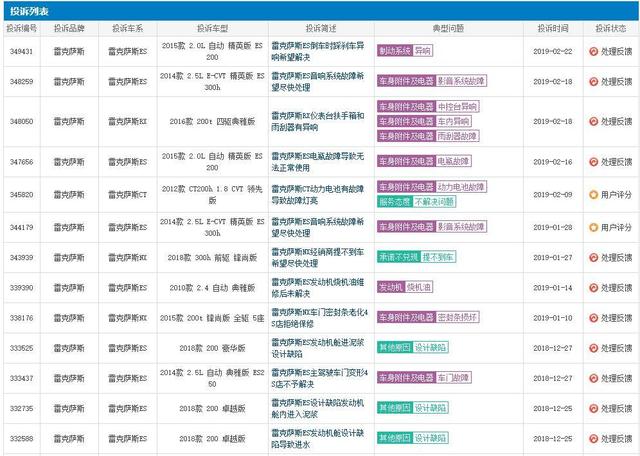
Task: Open complaint 雷克萨斯NX车门密封条老化4S店拒绝保修
Action: point(320,318)
